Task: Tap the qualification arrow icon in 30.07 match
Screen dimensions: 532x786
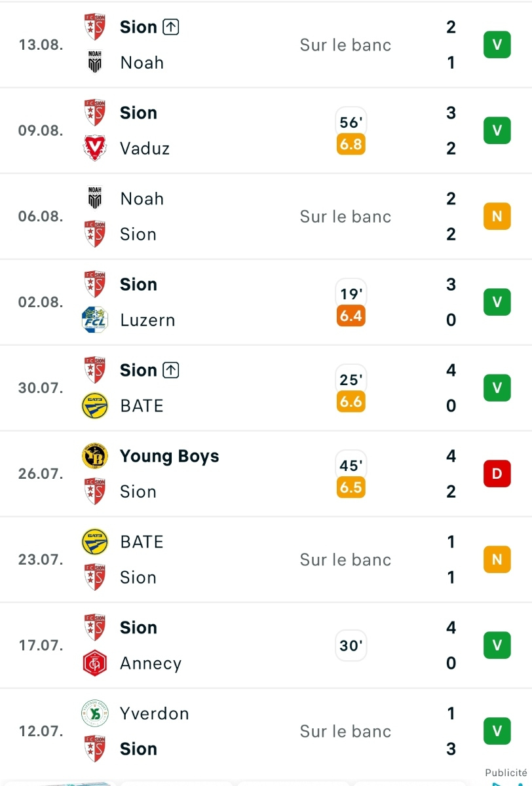Action: (x=170, y=370)
